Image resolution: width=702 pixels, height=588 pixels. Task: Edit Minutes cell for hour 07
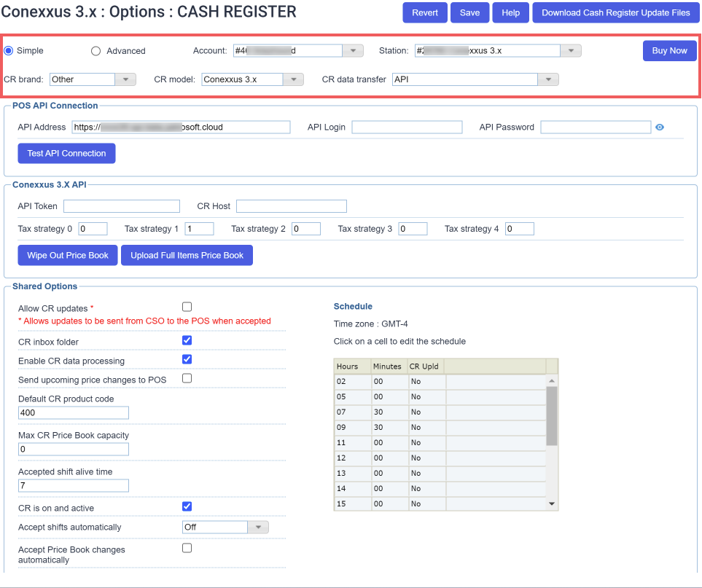[x=389, y=412]
